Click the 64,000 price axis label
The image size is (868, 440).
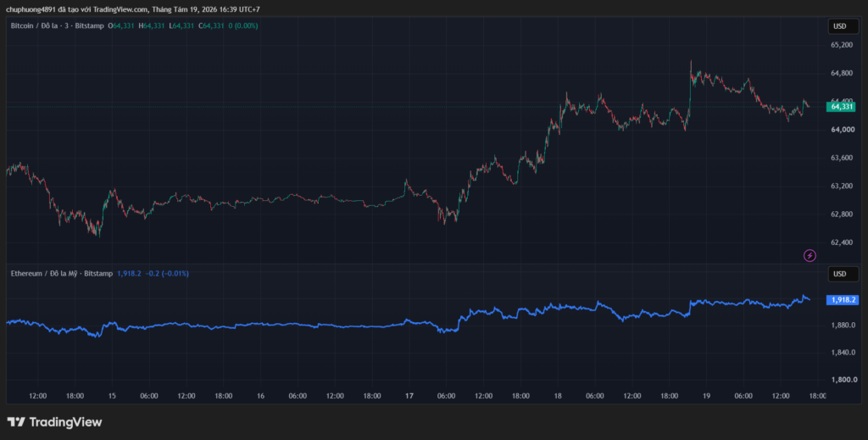(842, 130)
